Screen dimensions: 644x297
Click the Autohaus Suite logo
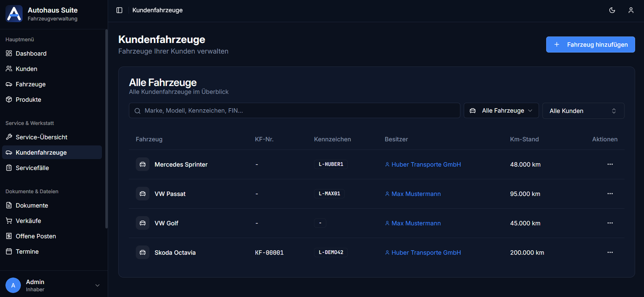(14, 14)
